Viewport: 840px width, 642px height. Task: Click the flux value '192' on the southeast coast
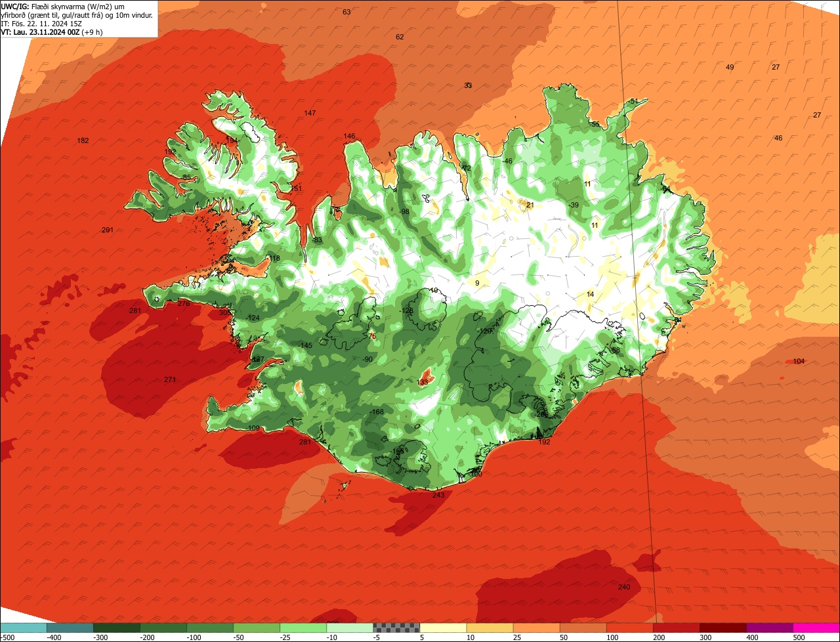(544, 442)
